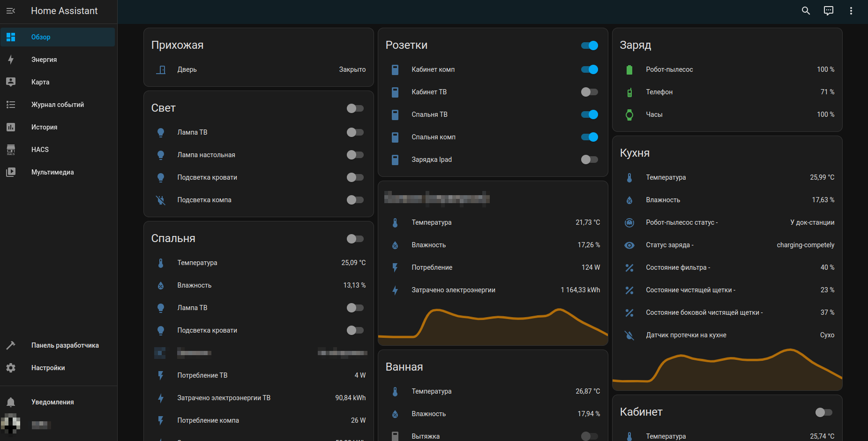Viewport: 868px width, 441px height.
Task: Open Панель разработчика in the sidebar
Action: [x=58, y=345]
